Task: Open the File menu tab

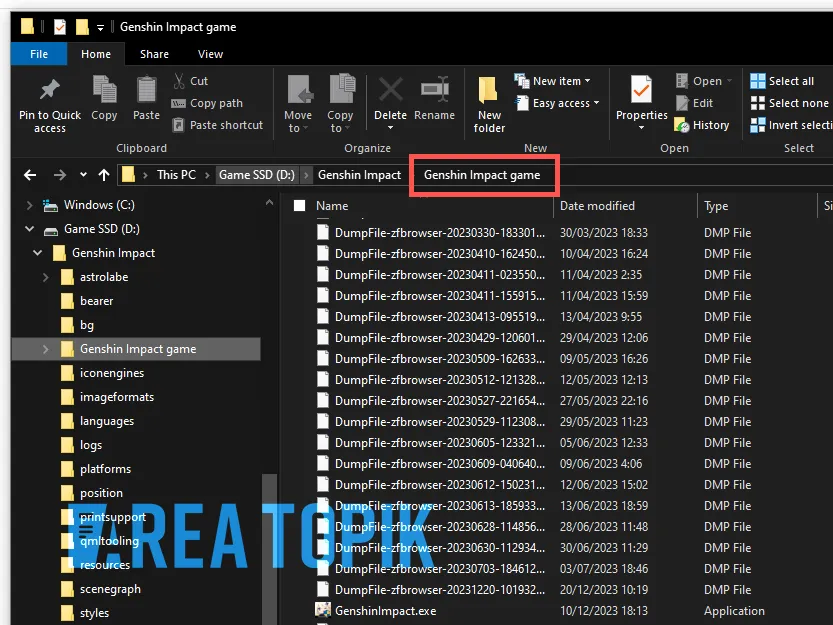Action: tap(39, 54)
